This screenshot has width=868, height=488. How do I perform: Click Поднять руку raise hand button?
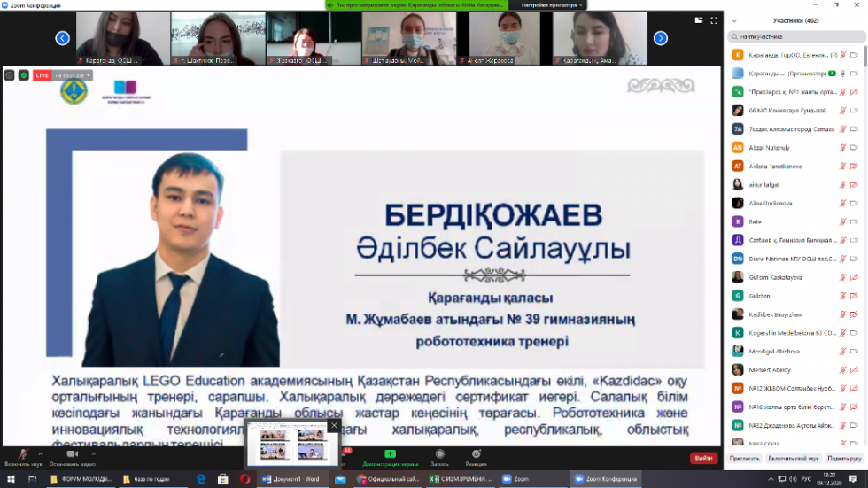(x=842, y=458)
